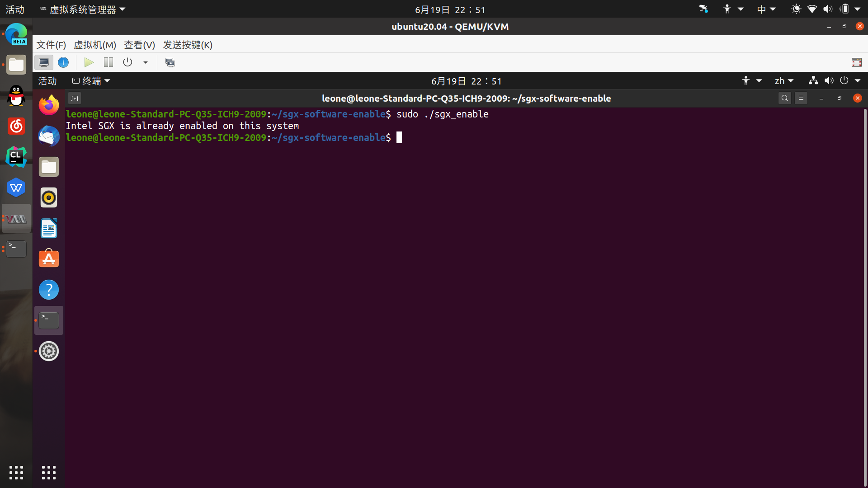Open the host battery indicator

844,9
